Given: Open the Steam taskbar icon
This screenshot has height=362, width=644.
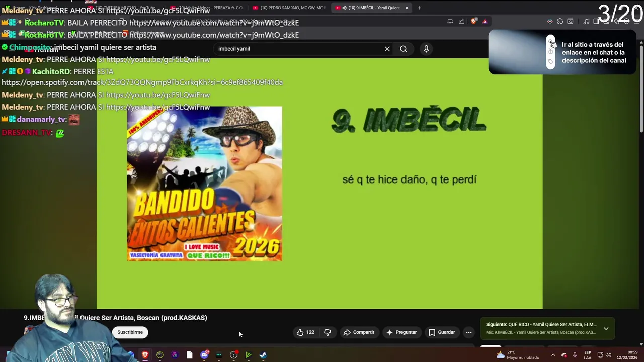Looking at the screenshot, I should pos(263,355).
